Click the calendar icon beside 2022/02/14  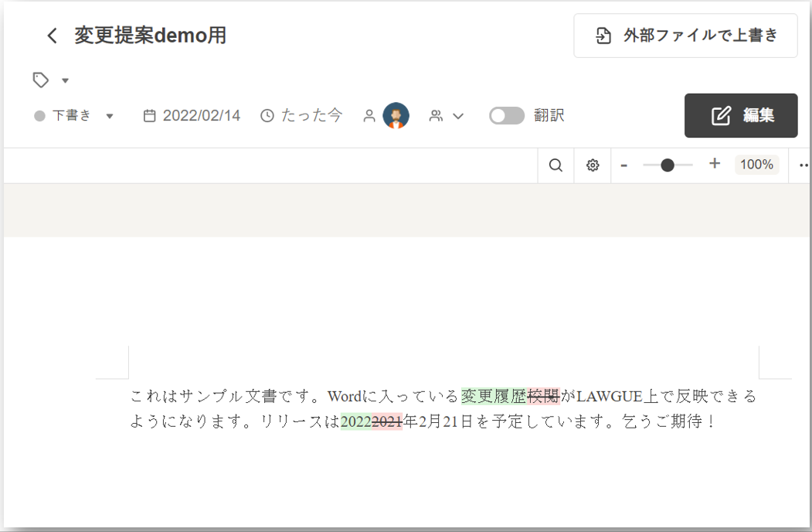[x=149, y=116]
